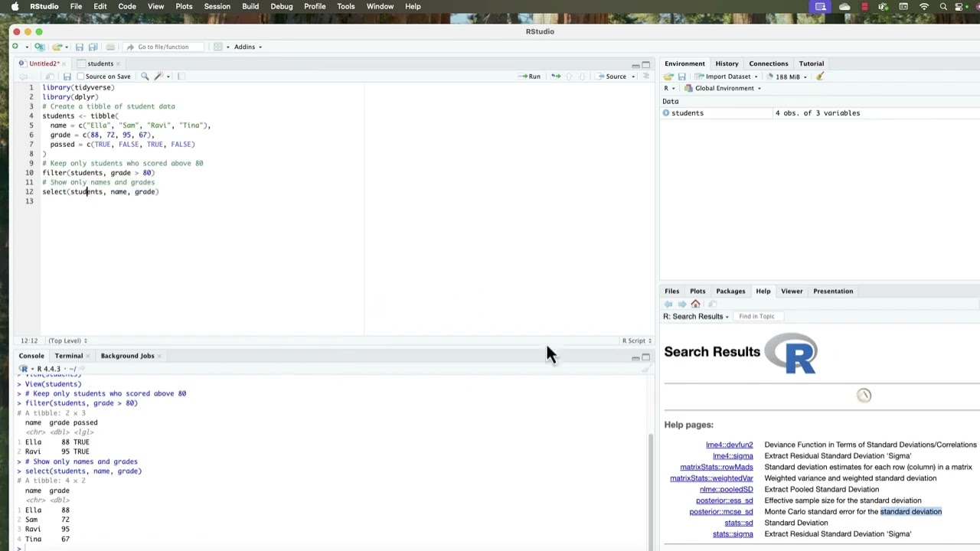
Task: Click the console clear broom icon
Action: click(645, 369)
